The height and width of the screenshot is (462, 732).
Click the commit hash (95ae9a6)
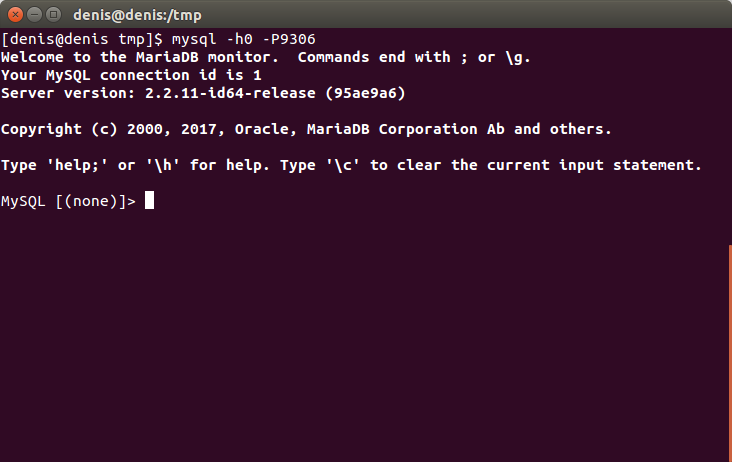point(365,93)
